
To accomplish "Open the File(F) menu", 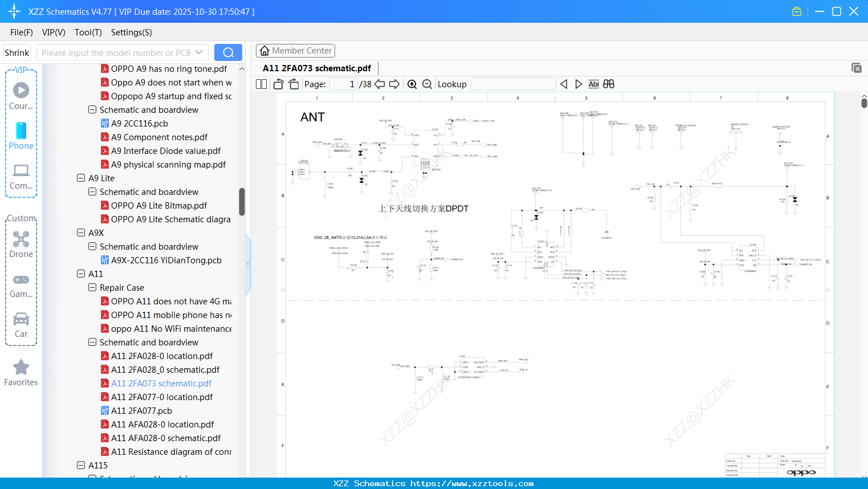I will click(x=22, y=32).
